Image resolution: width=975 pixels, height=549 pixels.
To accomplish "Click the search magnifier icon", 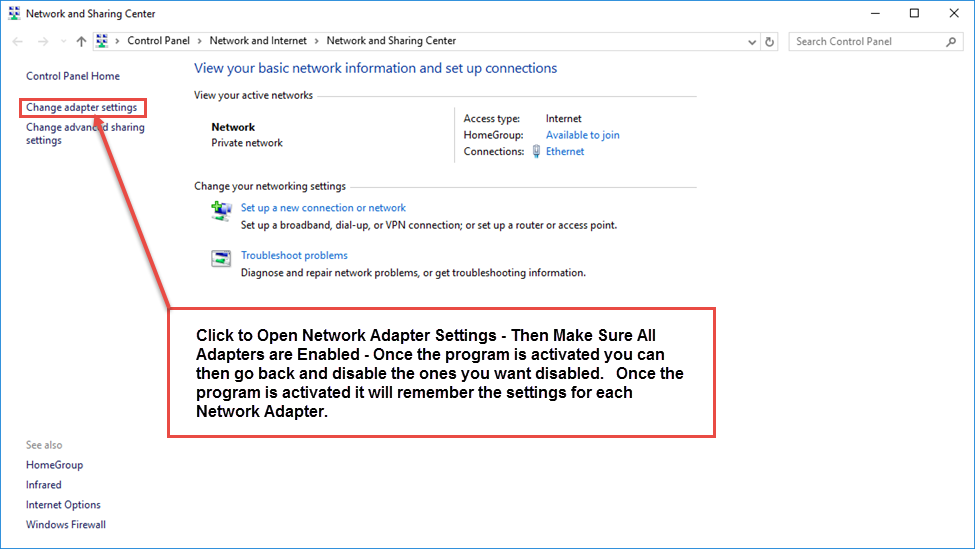I will [951, 42].
